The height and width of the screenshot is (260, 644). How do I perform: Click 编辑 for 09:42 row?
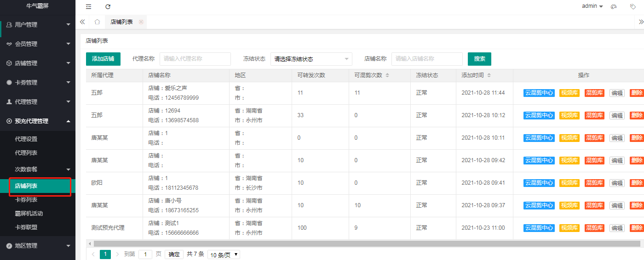click(x=617, y=160)
